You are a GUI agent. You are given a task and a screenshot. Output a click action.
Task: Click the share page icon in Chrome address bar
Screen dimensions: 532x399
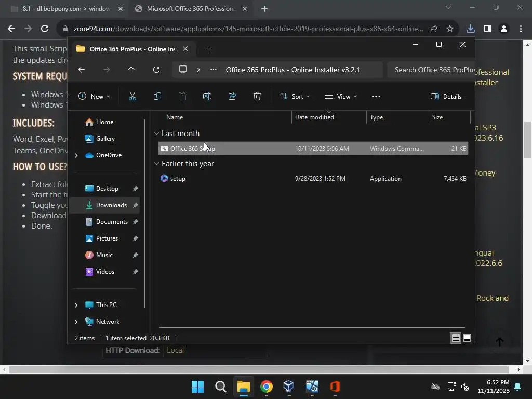pos(433,29)
